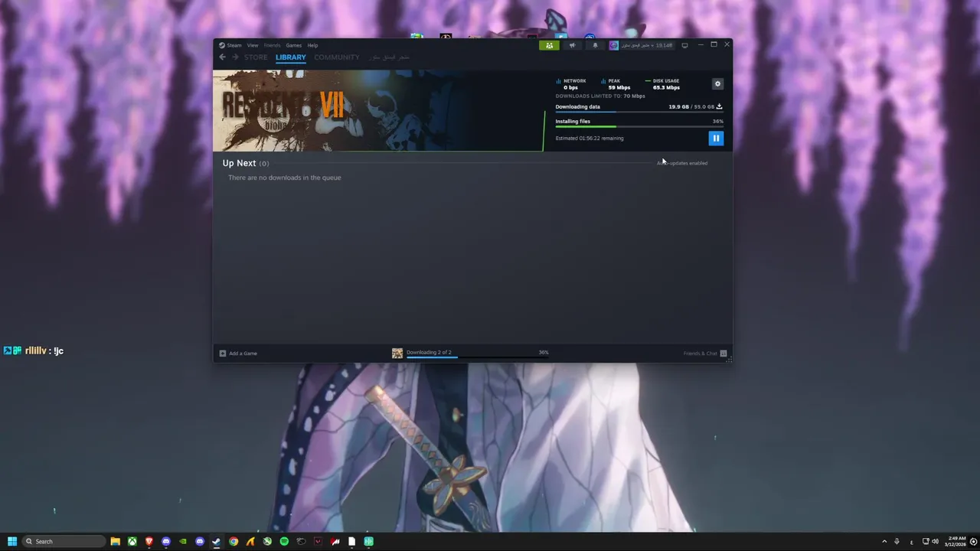Open the Steam menu

click(x=230, y=45)
